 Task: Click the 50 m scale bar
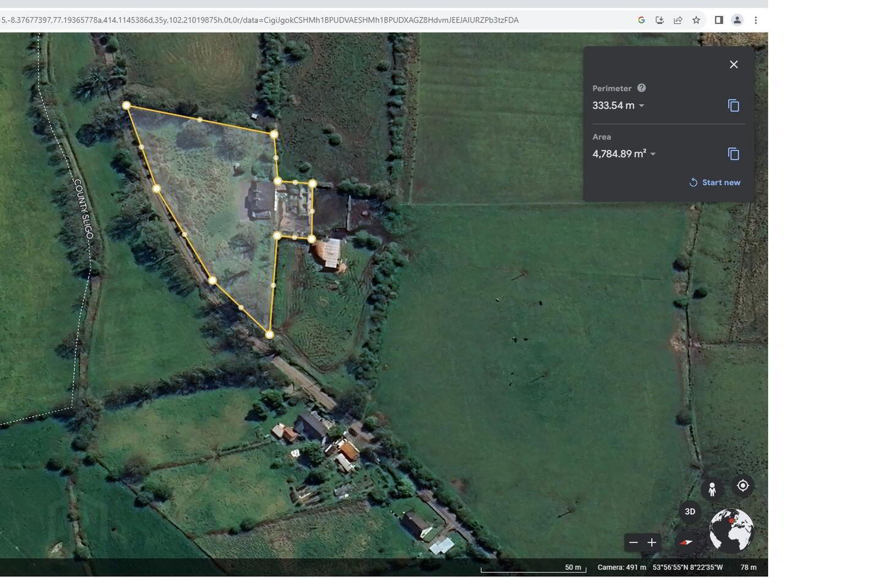pos(533,568)
